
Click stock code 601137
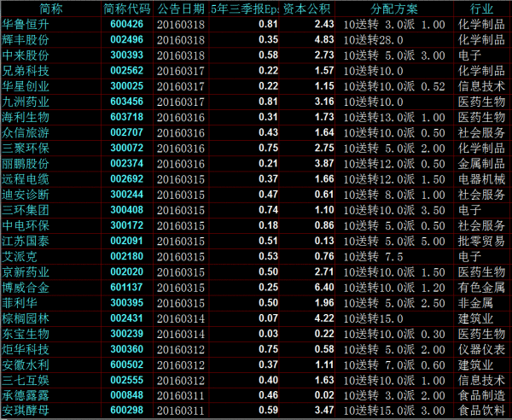(126, 288)
